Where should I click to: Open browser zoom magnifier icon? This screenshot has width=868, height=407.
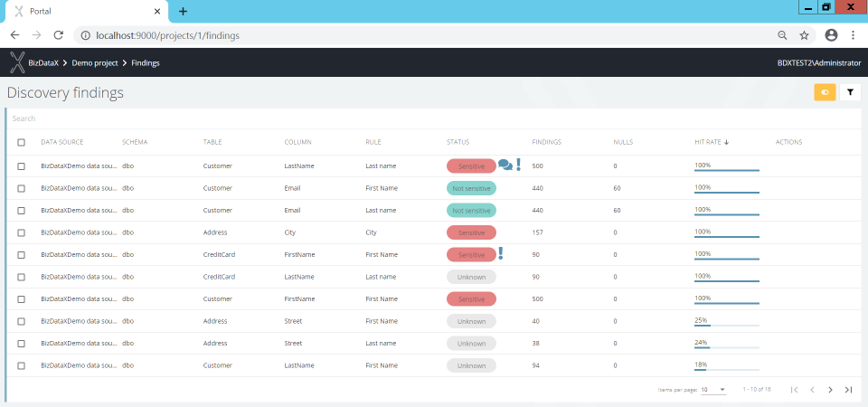point(782,35)
